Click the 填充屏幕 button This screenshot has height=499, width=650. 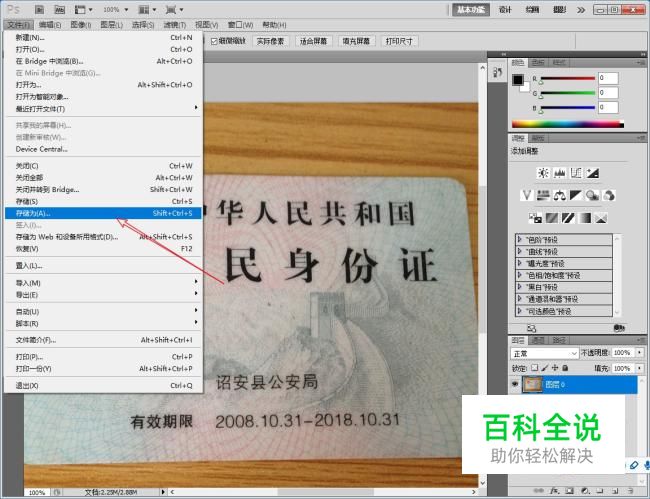[356, 41]
